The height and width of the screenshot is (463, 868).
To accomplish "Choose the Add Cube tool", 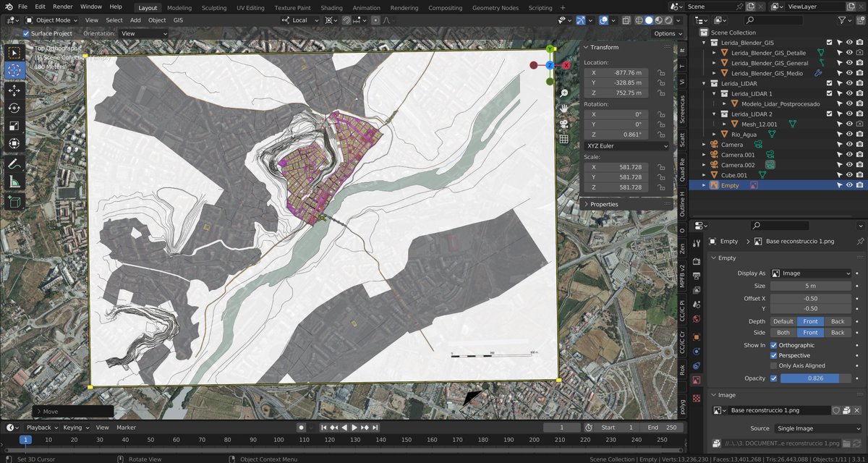I will [x=14, y=202].
